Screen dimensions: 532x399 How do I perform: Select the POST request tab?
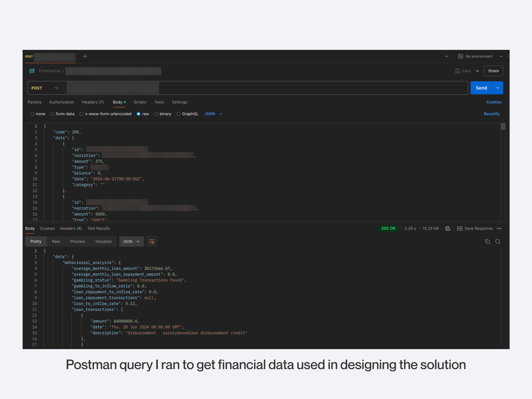click(x=50, y=57)
